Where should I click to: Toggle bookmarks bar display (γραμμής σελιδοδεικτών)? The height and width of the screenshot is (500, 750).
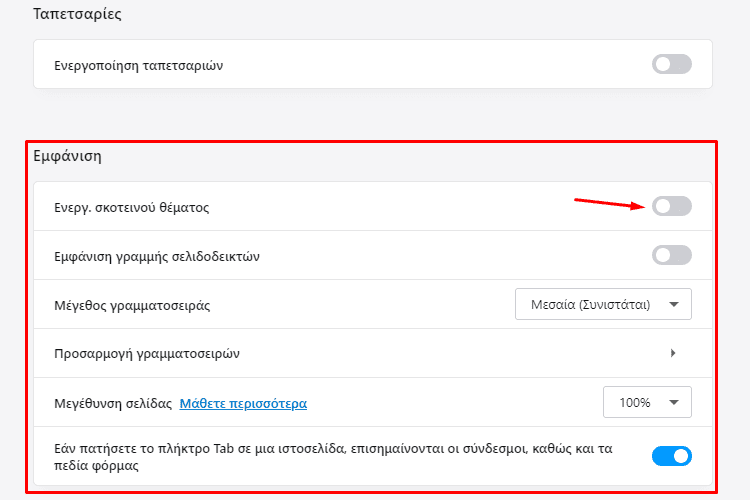tap(672, 255)
